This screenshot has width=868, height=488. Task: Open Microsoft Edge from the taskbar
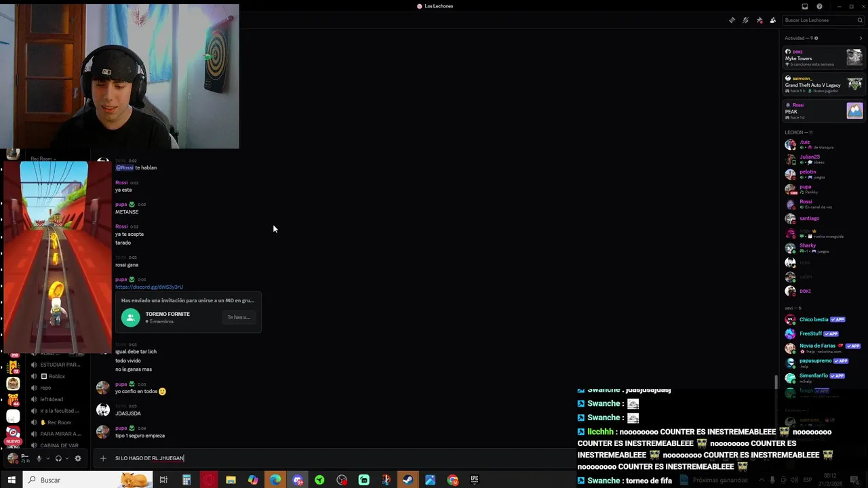point(275,480)
